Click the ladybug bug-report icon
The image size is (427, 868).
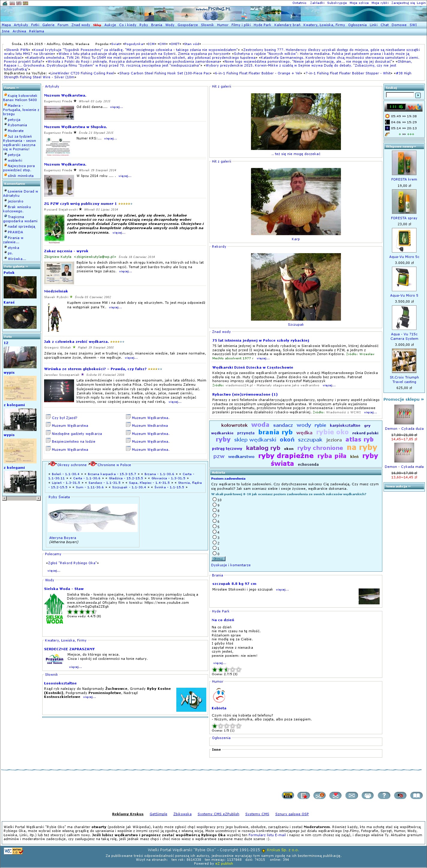[400, 795]
